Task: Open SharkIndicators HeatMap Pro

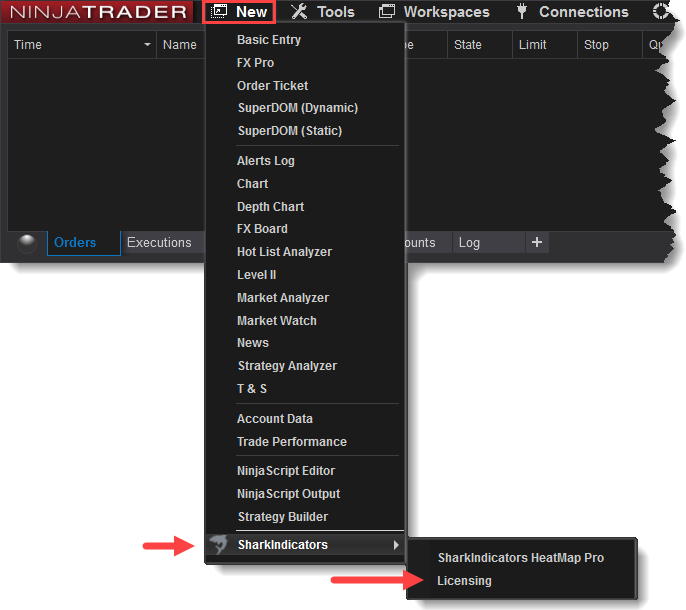Action: click(x=521, y=557)
